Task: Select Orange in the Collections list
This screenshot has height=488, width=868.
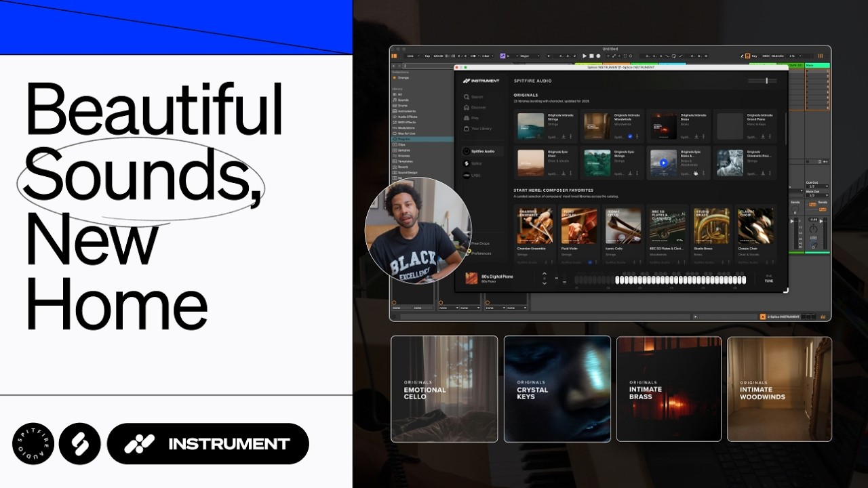Action: click(x=403, y=78)
